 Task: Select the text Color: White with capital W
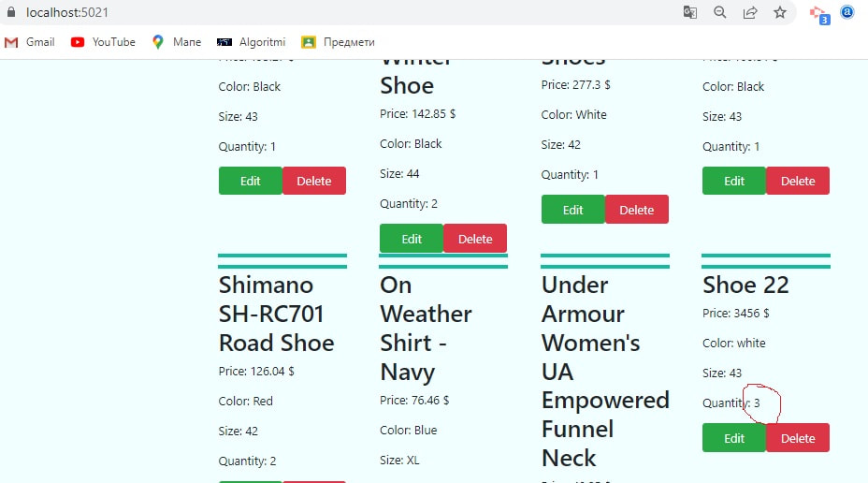[574, 114]
